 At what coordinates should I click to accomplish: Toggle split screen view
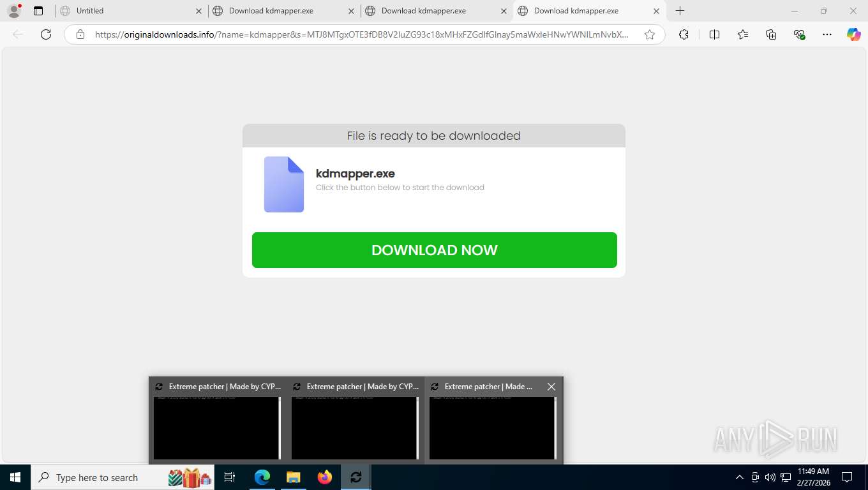coord(715,34)
